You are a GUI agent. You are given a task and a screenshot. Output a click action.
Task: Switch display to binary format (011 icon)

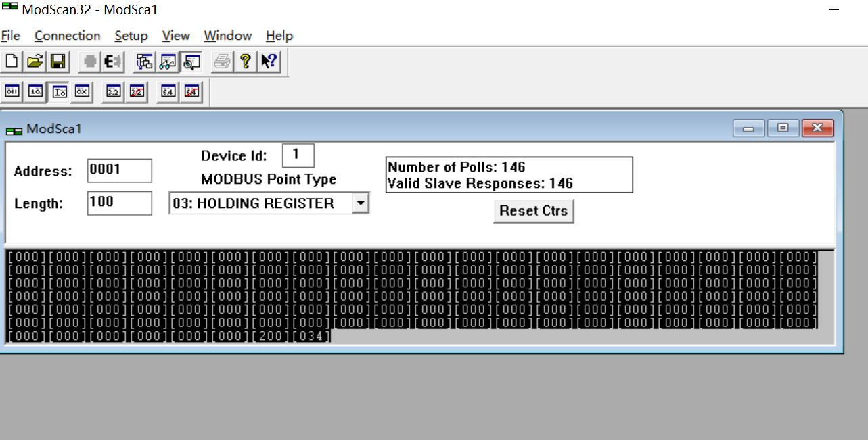click(x=13, y=91)
